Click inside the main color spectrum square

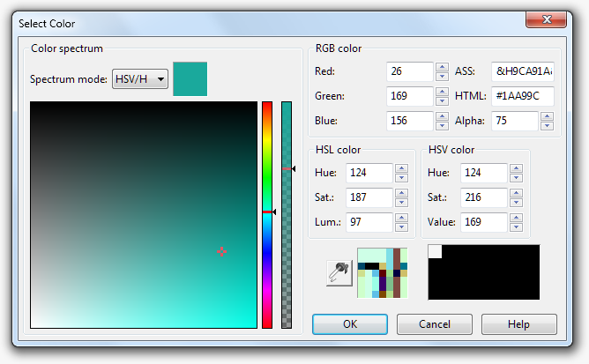[x=144, y=215]
